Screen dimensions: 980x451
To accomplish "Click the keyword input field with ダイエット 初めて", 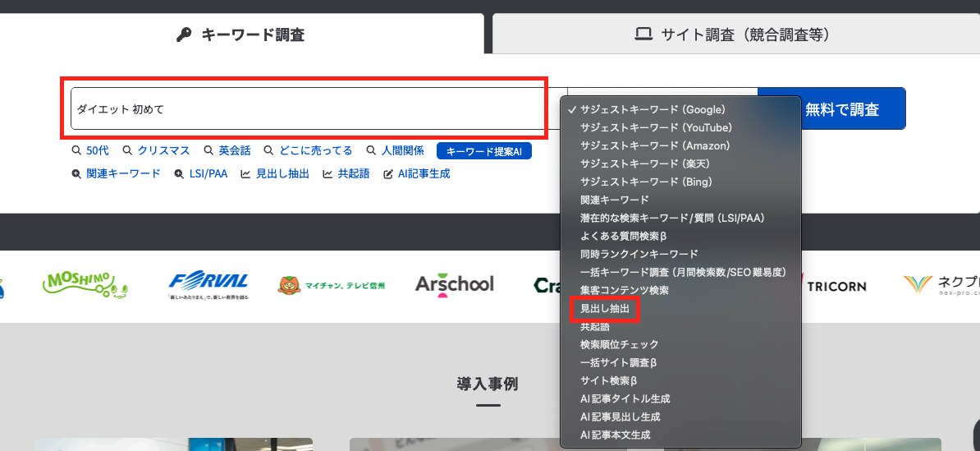I will [318, 108].
